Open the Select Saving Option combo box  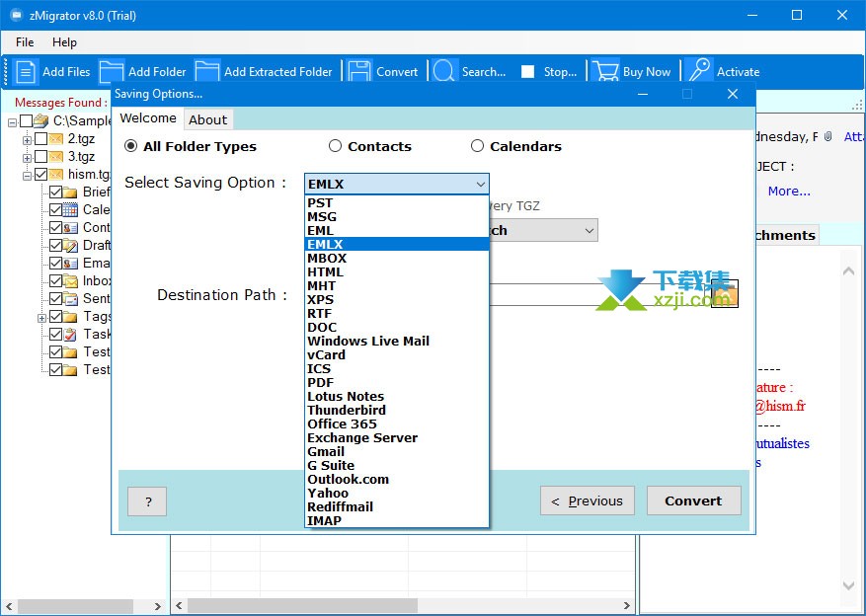(x=397, y=184)
